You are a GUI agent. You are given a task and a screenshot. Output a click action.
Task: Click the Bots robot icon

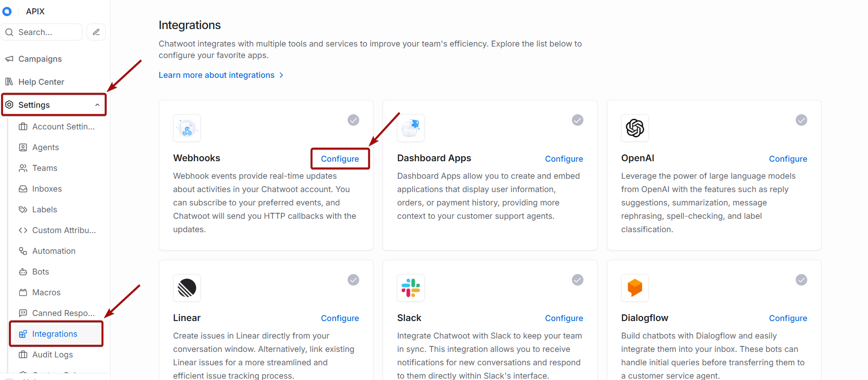[23, 272]
